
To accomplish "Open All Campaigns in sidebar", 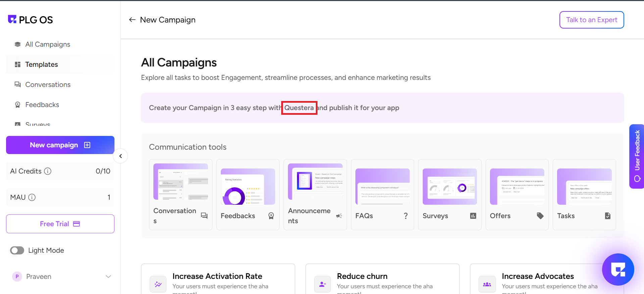I will click(48, 44).
